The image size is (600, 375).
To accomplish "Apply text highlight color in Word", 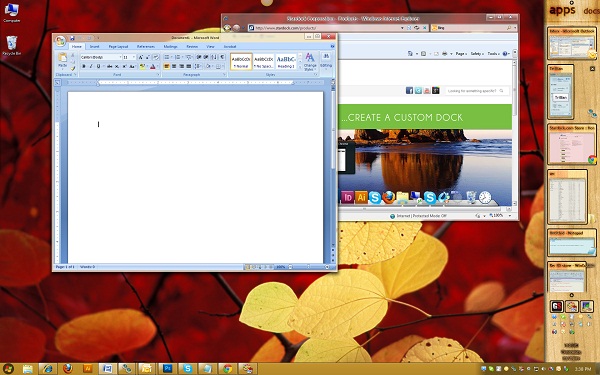I will click(x=142, y=67).
